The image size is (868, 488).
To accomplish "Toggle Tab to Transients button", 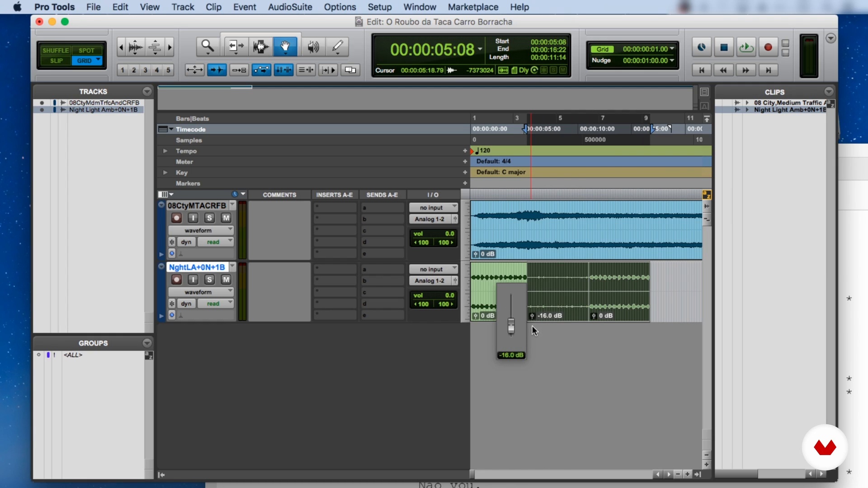I will (217, 70).
